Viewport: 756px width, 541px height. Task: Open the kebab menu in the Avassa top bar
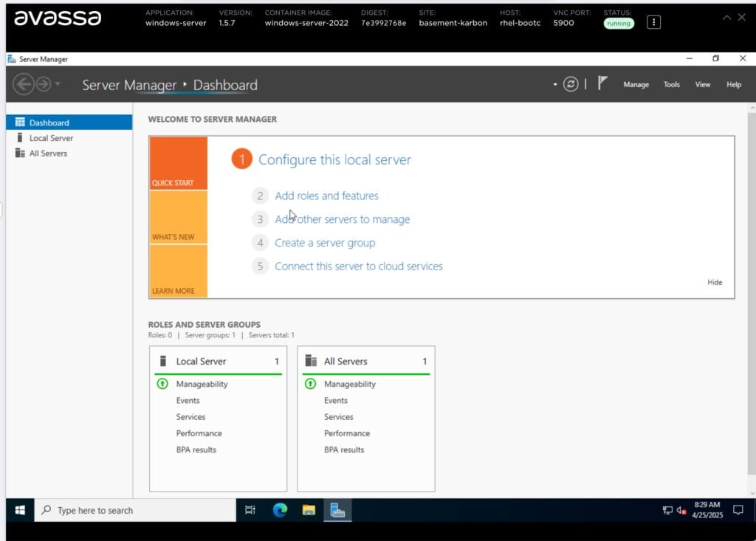tap(653, 21)
